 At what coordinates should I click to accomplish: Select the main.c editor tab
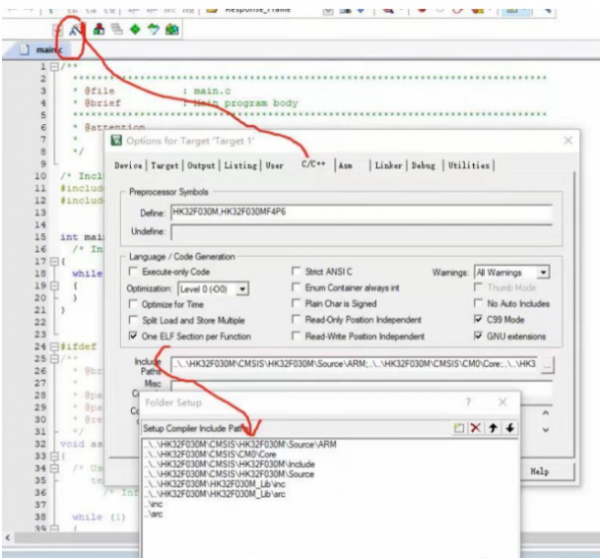[47, 49]
